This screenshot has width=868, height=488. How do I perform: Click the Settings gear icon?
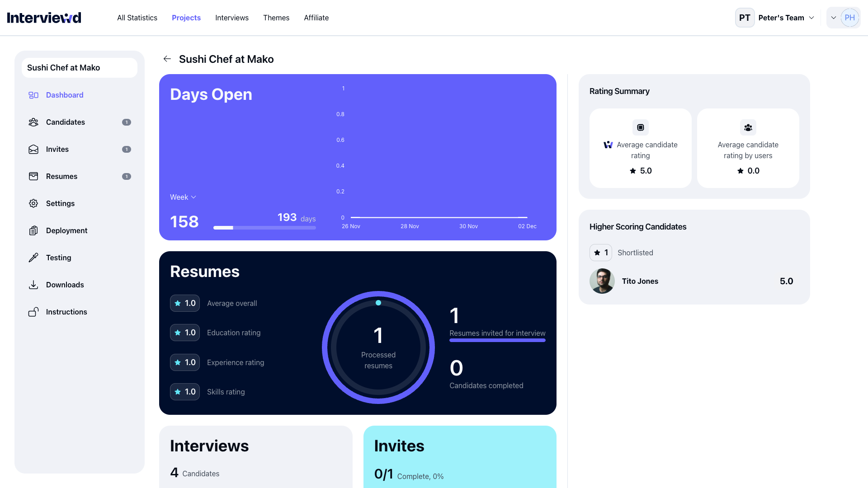coord(33,203)
